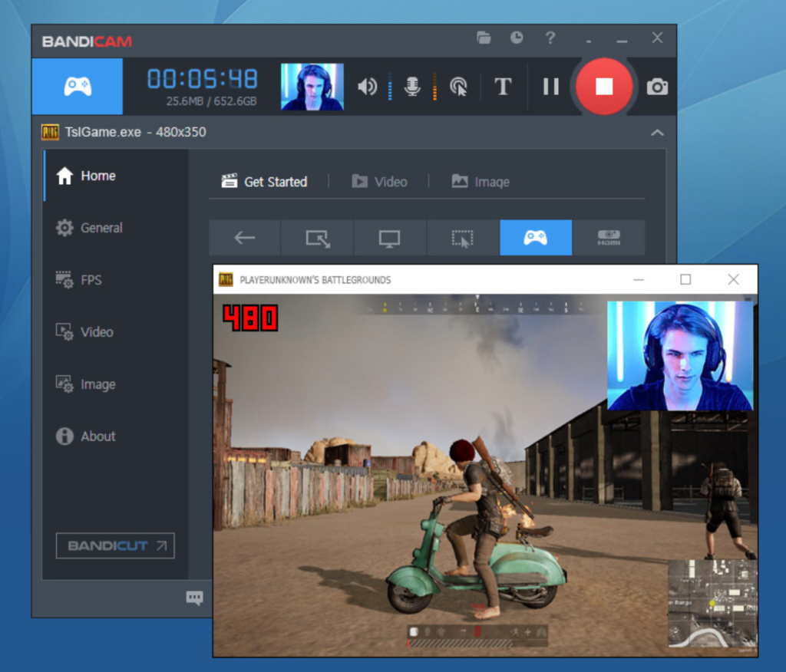Image resolution: width=786 pixels, height=672 pixels.
Task: Click the speaker sound icon
Action: point(367,86)
